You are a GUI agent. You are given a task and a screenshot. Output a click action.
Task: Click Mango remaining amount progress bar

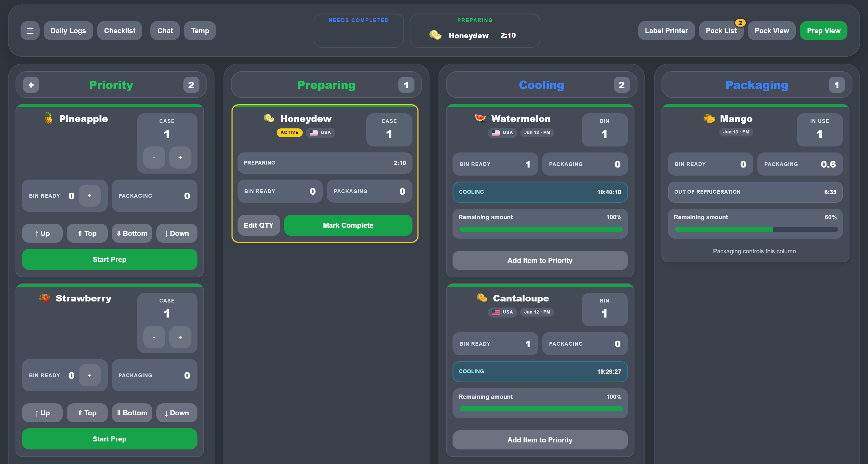click(756, 229)
